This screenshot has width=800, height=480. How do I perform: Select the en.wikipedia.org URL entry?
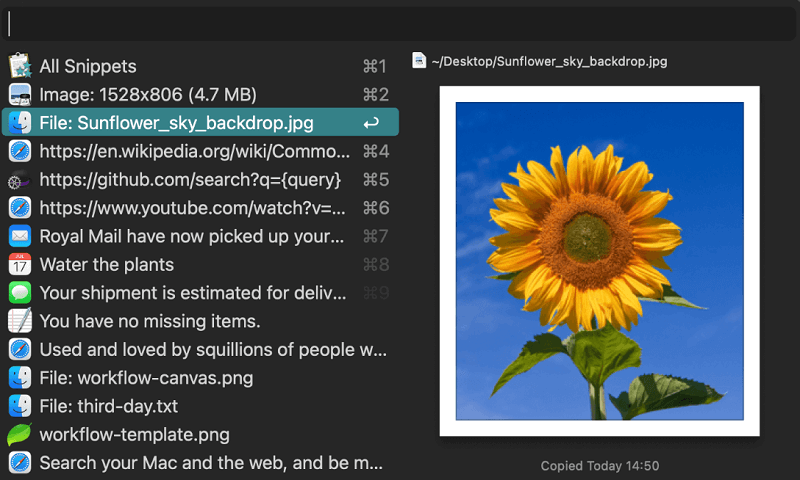coord(195,151)
